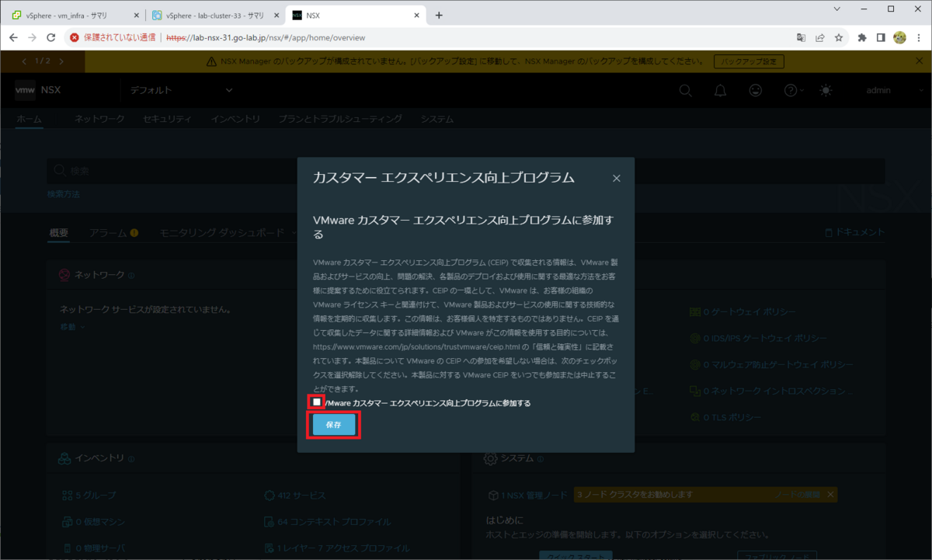This screenshot has height=560, width=932.
Task: Show previous banner message arrow
Action: (24, 61)
